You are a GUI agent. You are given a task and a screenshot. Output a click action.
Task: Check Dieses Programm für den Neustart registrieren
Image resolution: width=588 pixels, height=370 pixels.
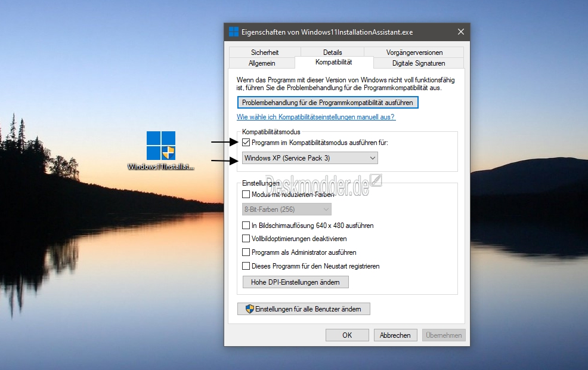[246, 266]
